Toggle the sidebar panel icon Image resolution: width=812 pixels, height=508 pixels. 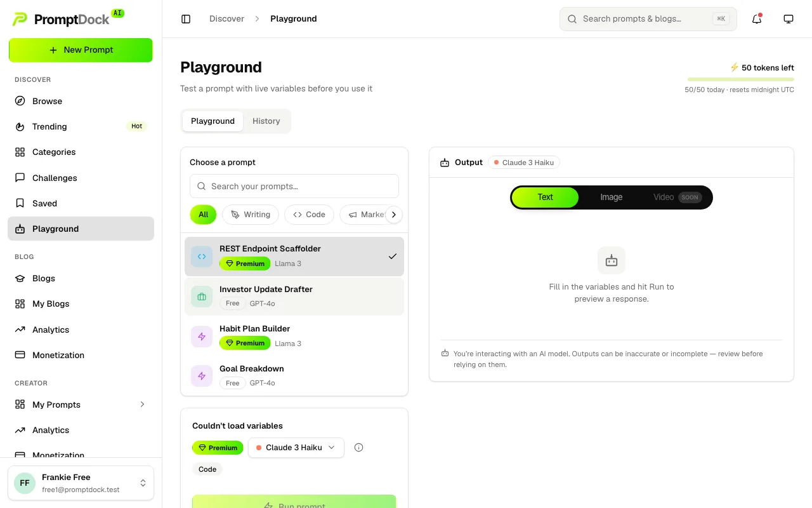186,19
